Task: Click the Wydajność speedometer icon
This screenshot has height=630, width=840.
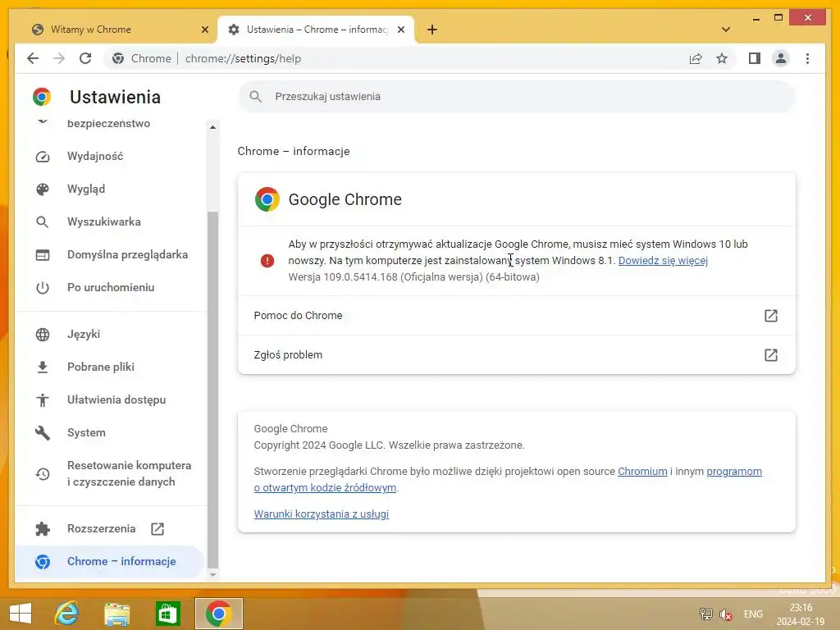Action: pos(43,157)
